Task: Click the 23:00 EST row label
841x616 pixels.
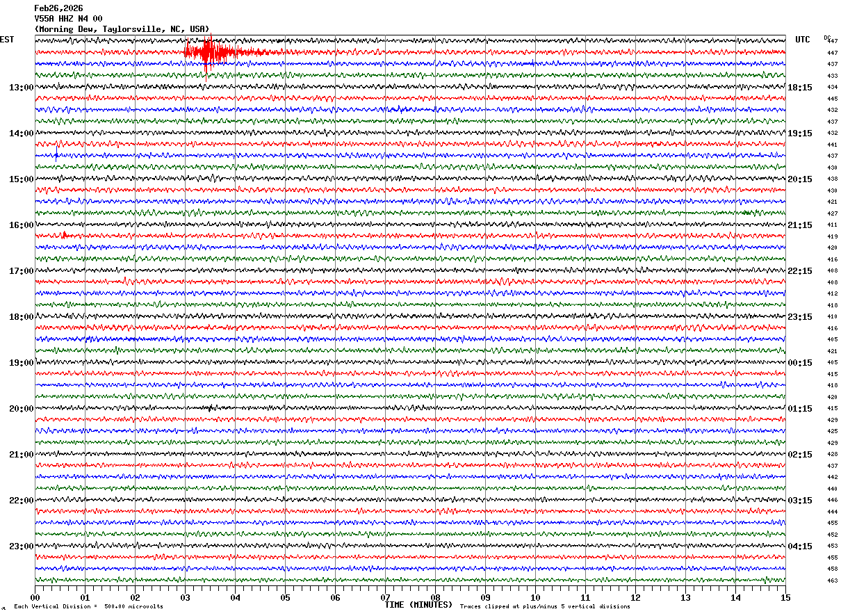Action: 21,546
